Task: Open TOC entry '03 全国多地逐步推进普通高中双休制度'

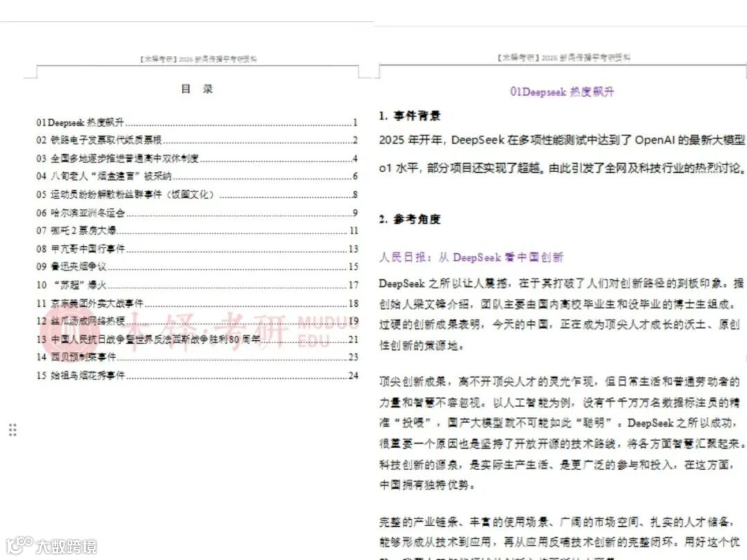Action: (196, 158)
